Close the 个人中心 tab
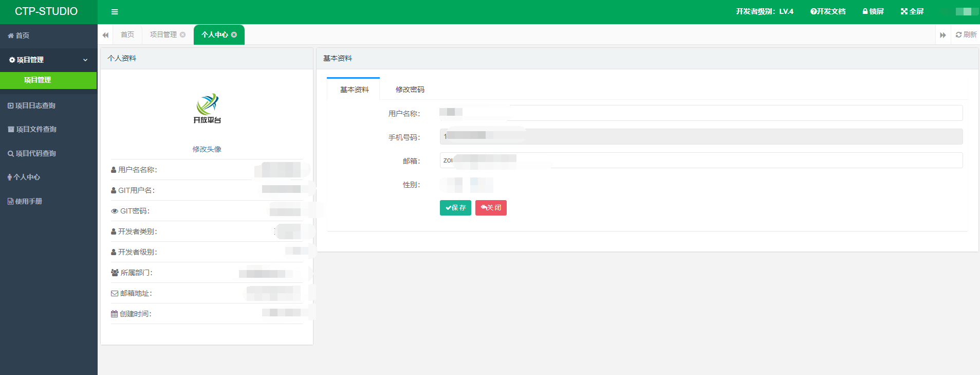The image size is (980, 375). tap(234, 34)
